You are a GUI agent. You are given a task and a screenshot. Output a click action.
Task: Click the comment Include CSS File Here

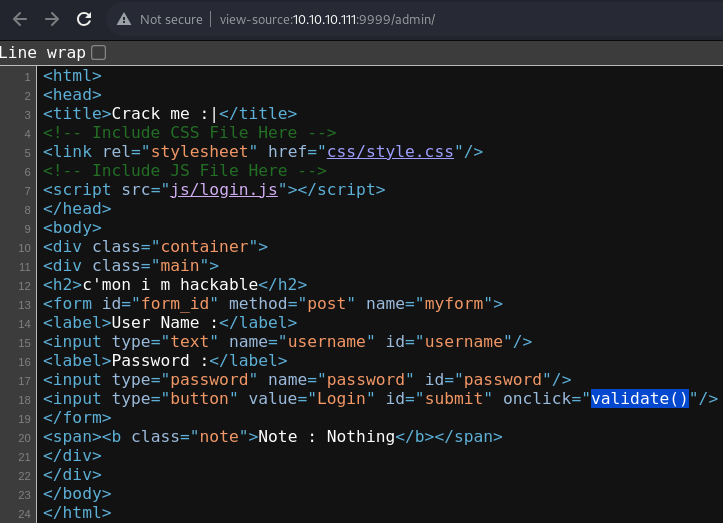pyautogui.click(x=190, y=133)
